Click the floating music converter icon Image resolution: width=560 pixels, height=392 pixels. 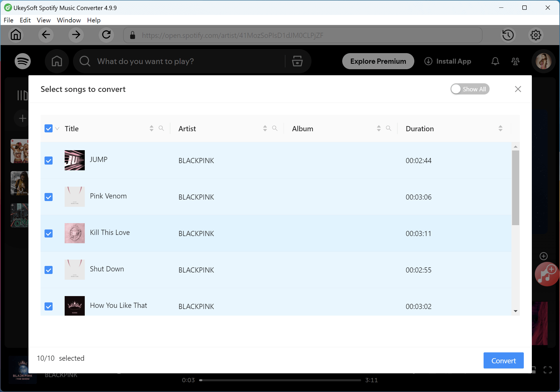pyautogui.click(x=546, y=274)
